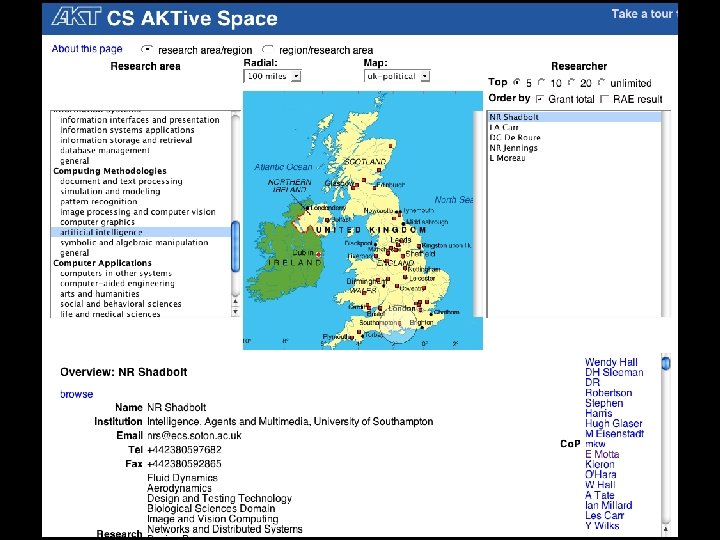Select life and medical sciences area

(x=110, y=314)
